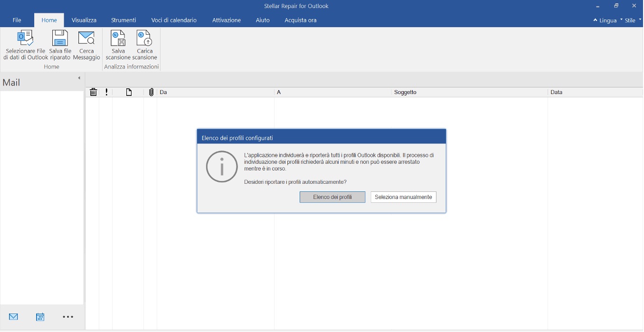This screenshot has height=332, width=644.
Task: Click Salva file riparato icon
Action: 60,38
